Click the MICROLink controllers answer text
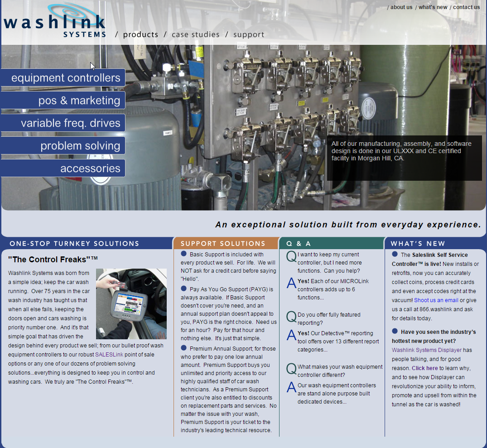The height and width of the screenshot is (448, 487). pos(333,289)
